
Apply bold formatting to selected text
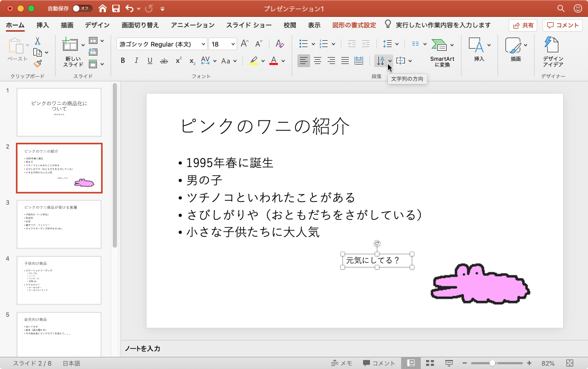[122, 61]
